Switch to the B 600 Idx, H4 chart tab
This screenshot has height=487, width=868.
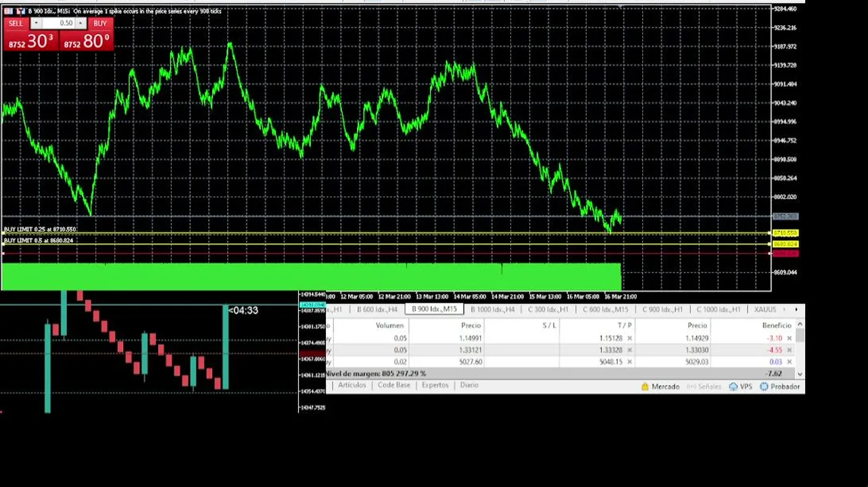[379, 310]
